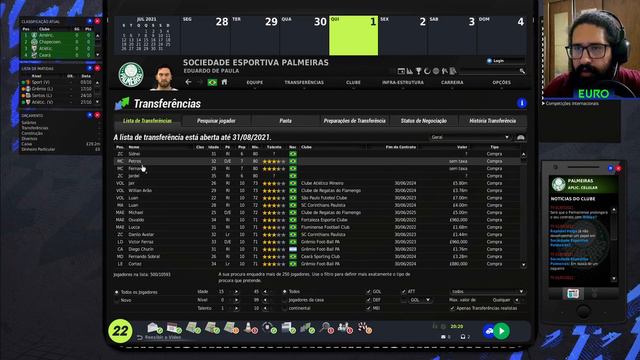
Task: Select Todos os jogadores radio button
Action: click(117, 292)
